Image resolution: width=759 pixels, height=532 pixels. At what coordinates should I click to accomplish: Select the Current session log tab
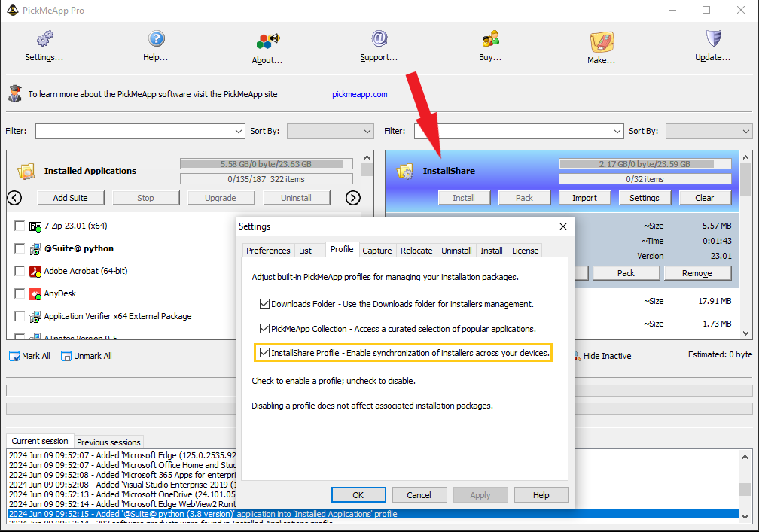coord(40,441)
